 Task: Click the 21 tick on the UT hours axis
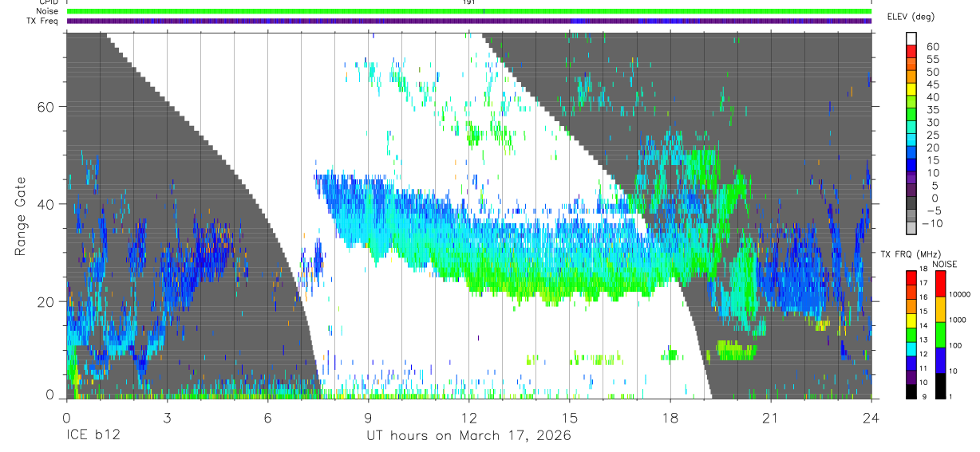pos(770,417)
